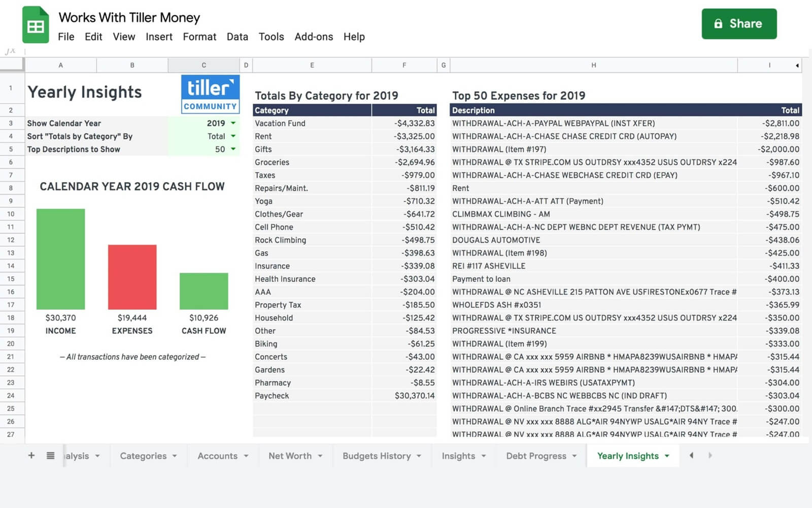The image size is (812, 508).
Task: Click the hidden columns arrow beside column I
Action: tap(797, 65)
